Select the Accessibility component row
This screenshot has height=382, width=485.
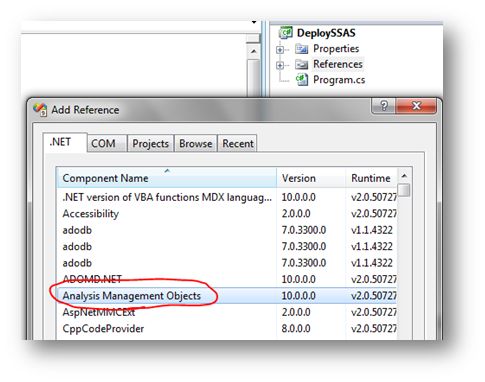(227, 214)
